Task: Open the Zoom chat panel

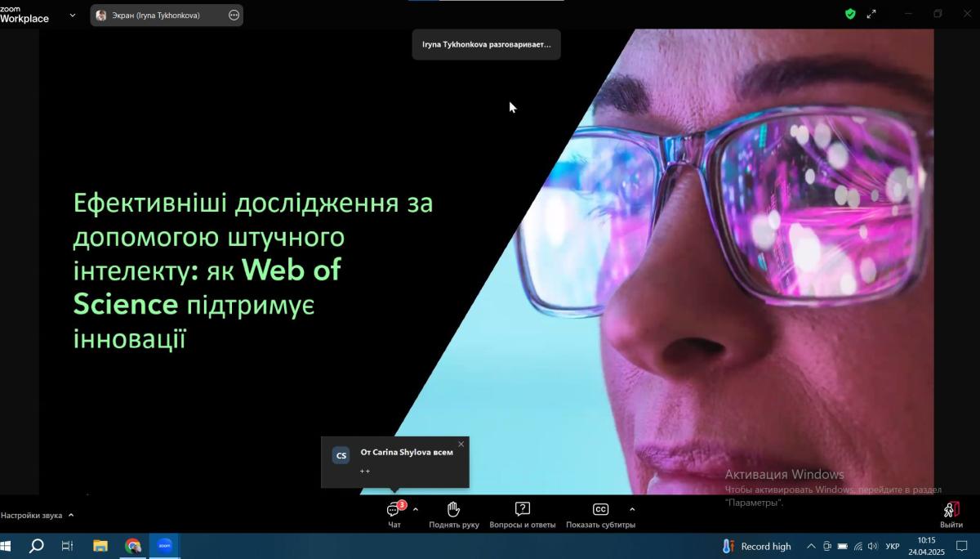Action: (394, 515)
